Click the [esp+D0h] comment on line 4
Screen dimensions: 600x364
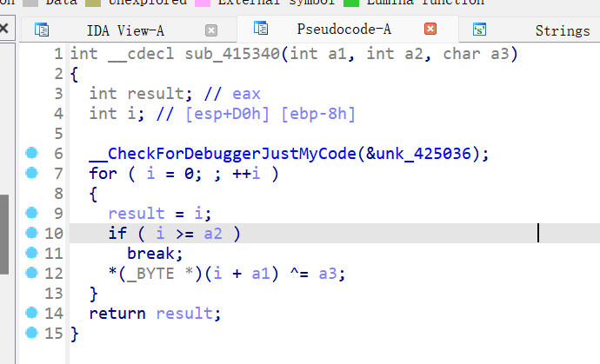pyautogui.click(x=227, y=114)
